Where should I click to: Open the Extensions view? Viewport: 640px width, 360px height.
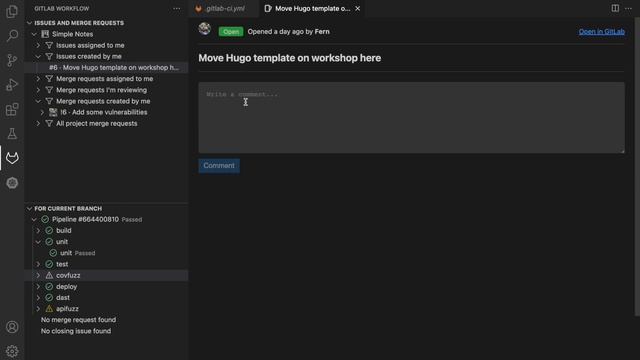coord(12,109)
